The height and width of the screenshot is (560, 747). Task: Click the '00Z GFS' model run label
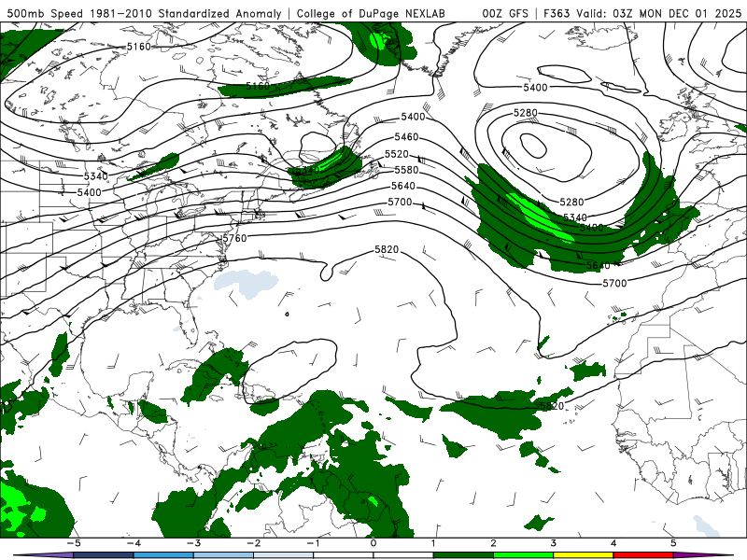point(505,14)
